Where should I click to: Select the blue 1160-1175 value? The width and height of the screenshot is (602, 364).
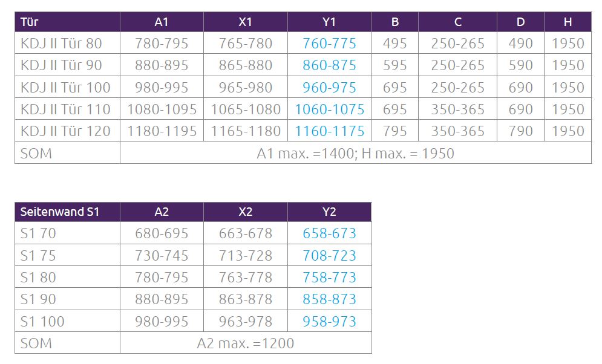[x=329, y=131]
